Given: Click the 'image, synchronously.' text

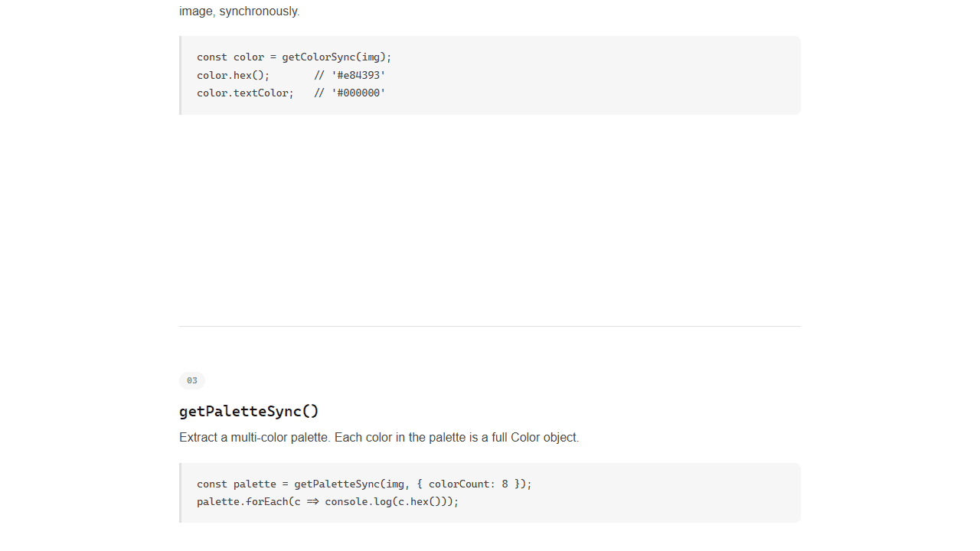Looking at the screenshot, I should coord(239,11).
